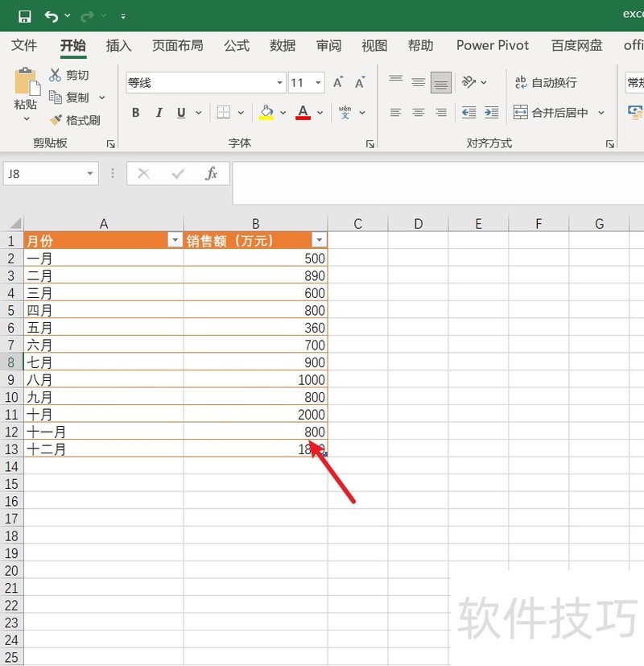Click the Save icon in title bar
The image size is (644, 666).
(24, 16)
